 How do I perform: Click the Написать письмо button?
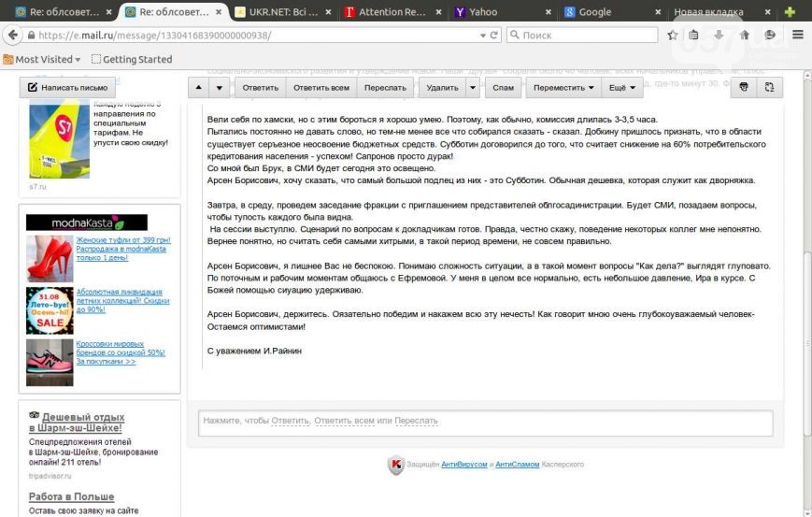66,88
